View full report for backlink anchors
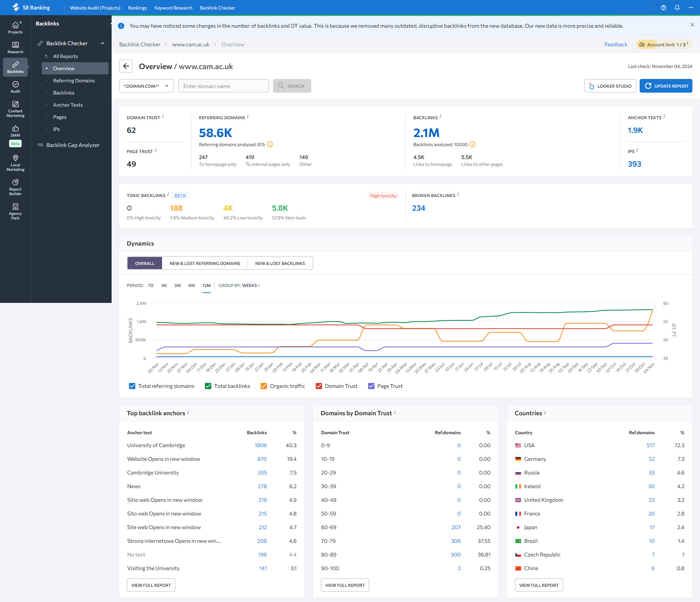 pyautogui.click(x=151, y=585)
